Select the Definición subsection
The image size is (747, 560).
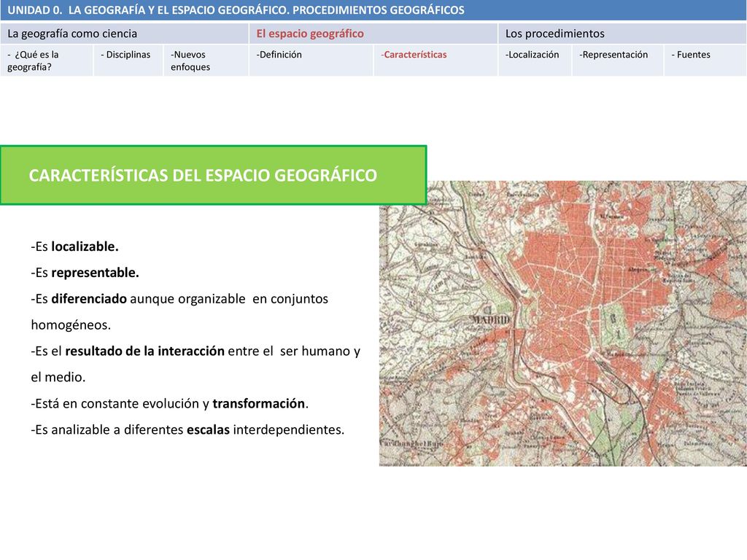311,61
